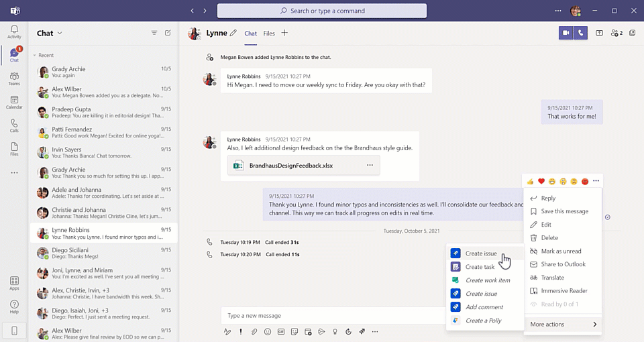
Task: Expand the More actions submenu
Action: [x=562, y=325]
